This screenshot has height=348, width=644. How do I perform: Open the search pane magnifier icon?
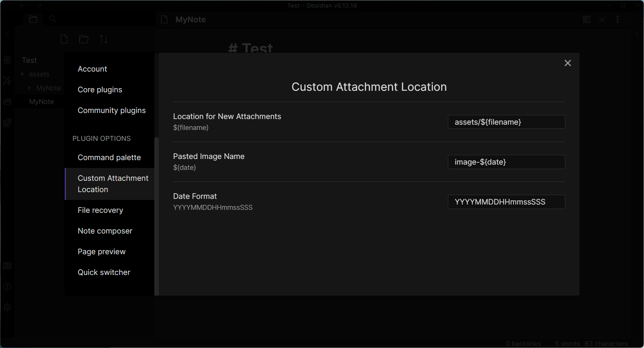point(53,19)
